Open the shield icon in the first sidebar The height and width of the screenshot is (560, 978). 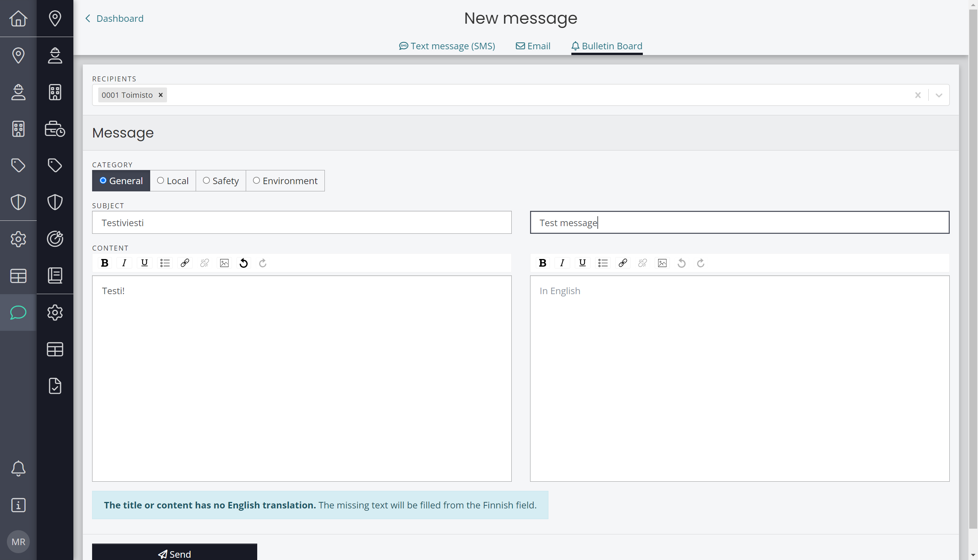(18, 202)
